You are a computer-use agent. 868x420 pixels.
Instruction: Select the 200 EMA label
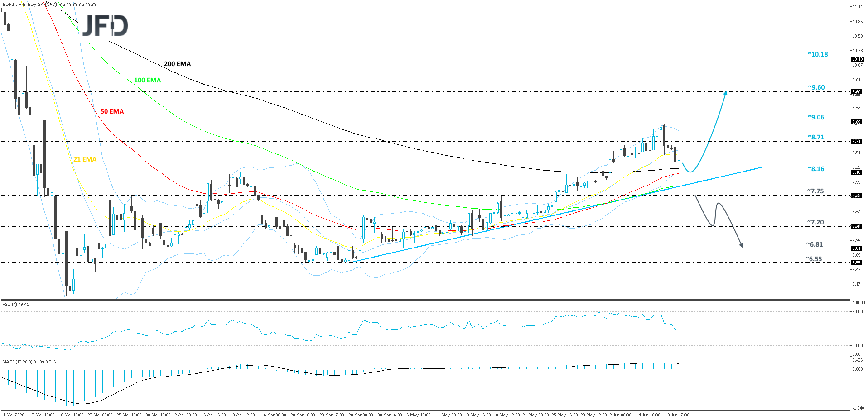(177, 64)
